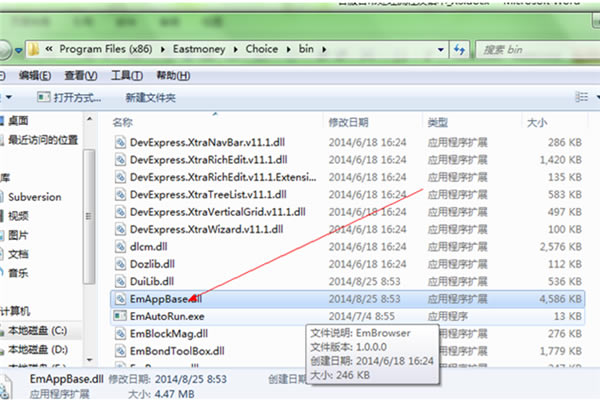Screen dimensions: 600x401
Task: Click the 打开方式 toolbar icon
Action: coord(43,97)
